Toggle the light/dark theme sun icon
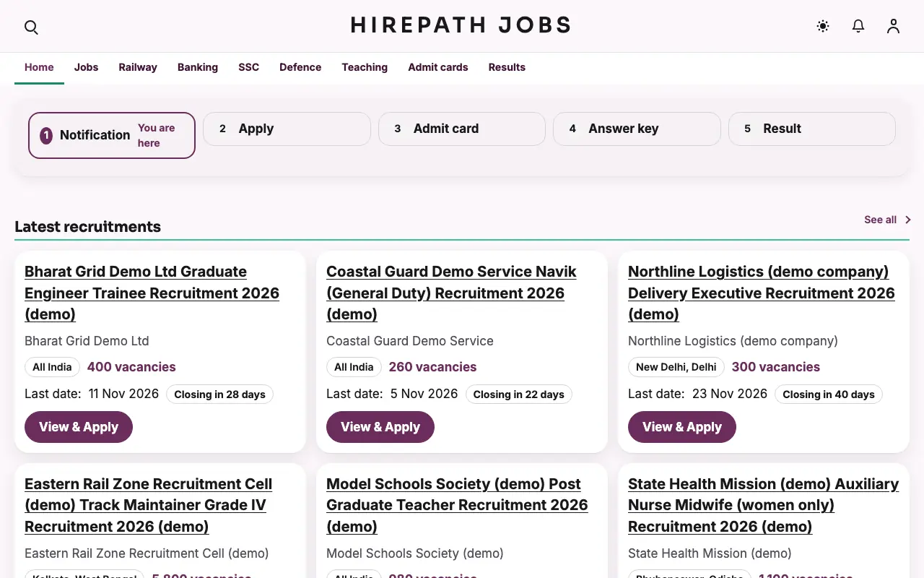Viewport: 924px width, 578px height. [823, 26]
